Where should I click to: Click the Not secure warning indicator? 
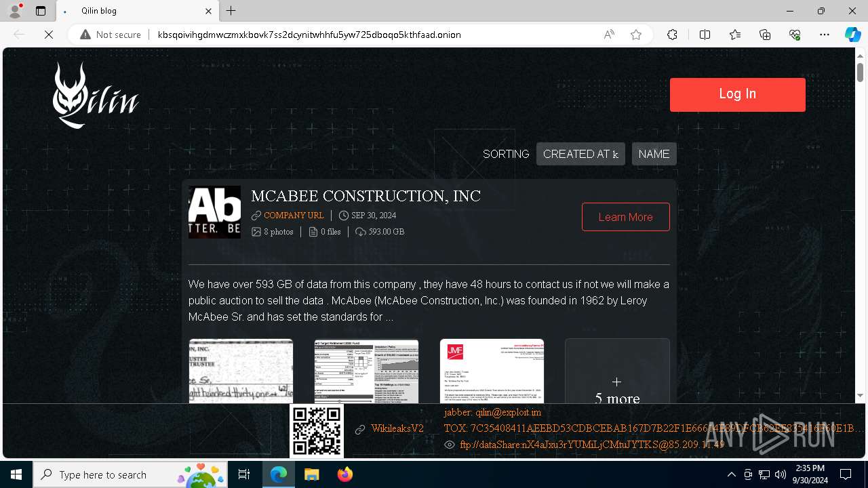pos(111,35)
